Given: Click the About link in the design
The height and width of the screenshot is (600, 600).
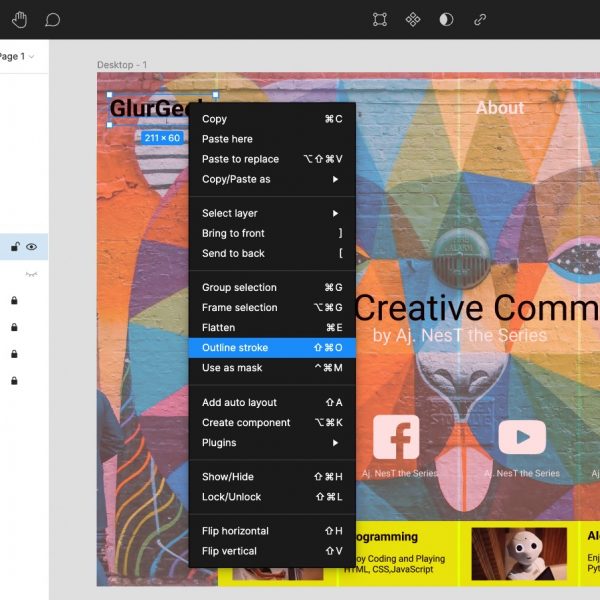Looking at the screenshot, I should tap(499, 108).
